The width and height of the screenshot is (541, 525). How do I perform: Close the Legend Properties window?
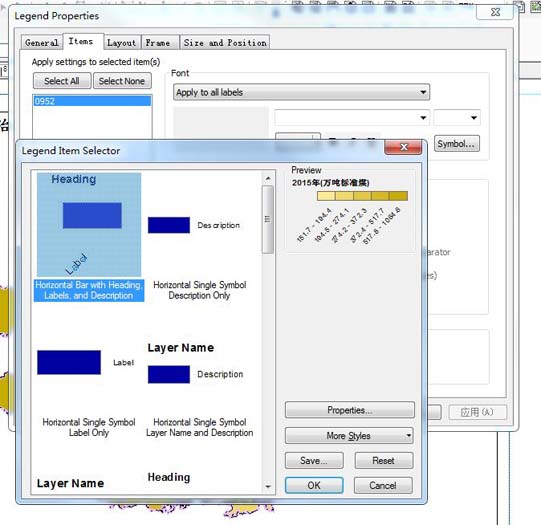tap(495, 12)
